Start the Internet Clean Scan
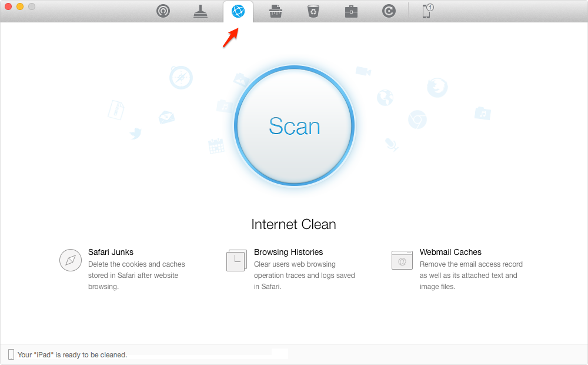Screen dimensions: 588x365 tap(295, 126)
